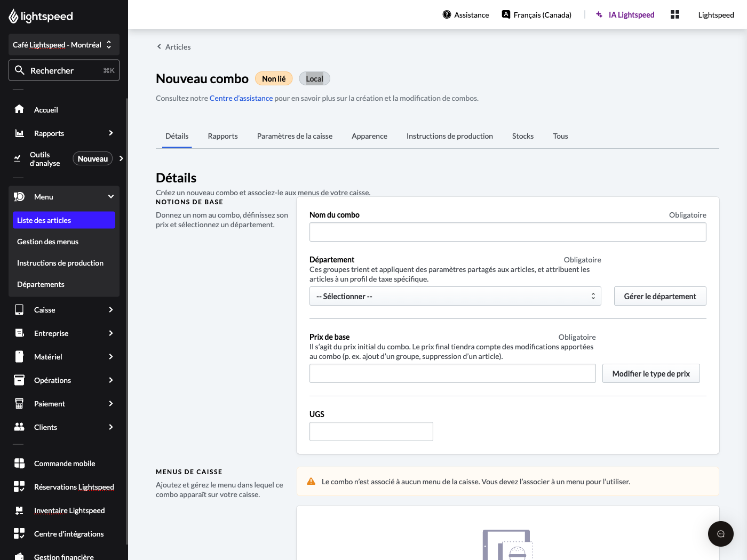Switch to the Rapports tab
The width and height of the screenshot is (747, 560).
click(x=223, y=136)
